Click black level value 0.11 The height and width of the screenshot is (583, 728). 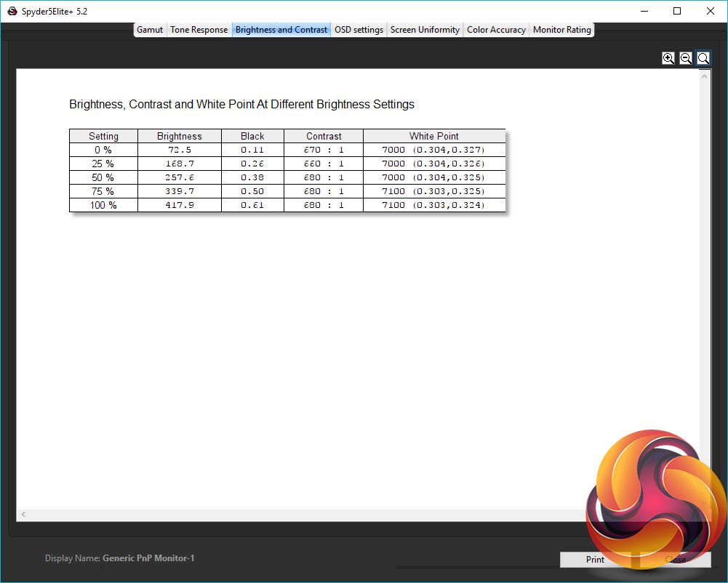(x=252, y=150)
